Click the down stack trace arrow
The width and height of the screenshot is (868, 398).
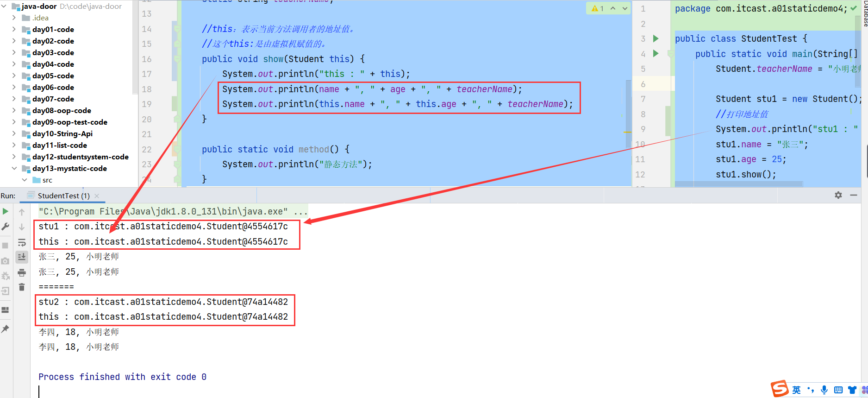point(22,227)
